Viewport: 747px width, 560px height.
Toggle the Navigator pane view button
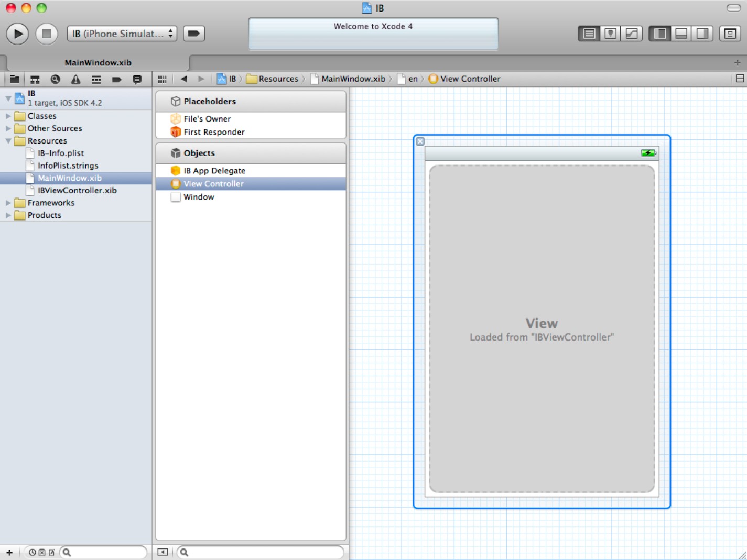click(x=660, y=34)
